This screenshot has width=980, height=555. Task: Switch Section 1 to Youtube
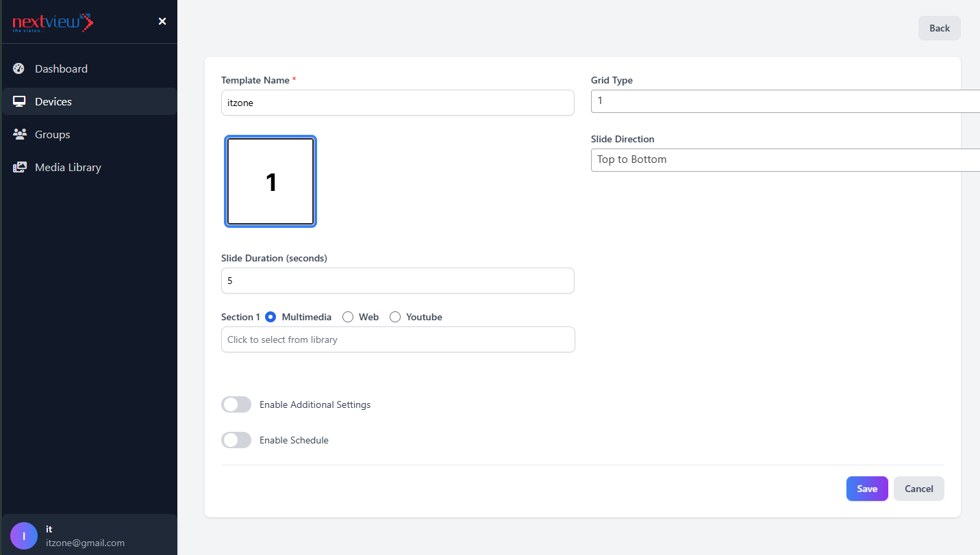coord(394,317)
